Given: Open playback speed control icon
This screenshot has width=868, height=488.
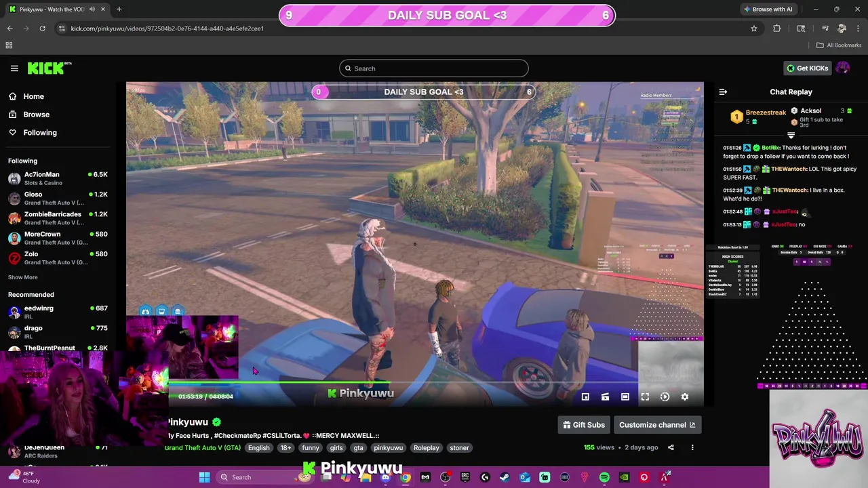Looking at the screenshot, I should click(x=665, y=396).
